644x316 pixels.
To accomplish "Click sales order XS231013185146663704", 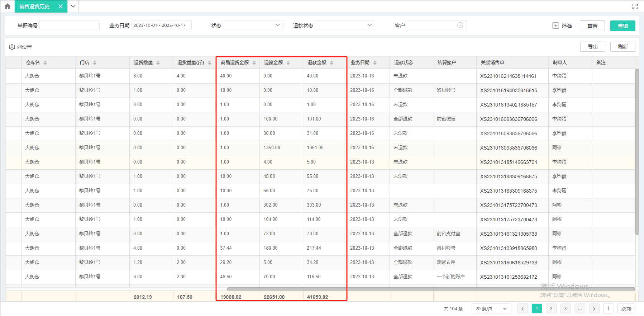I will coord(509,162).
